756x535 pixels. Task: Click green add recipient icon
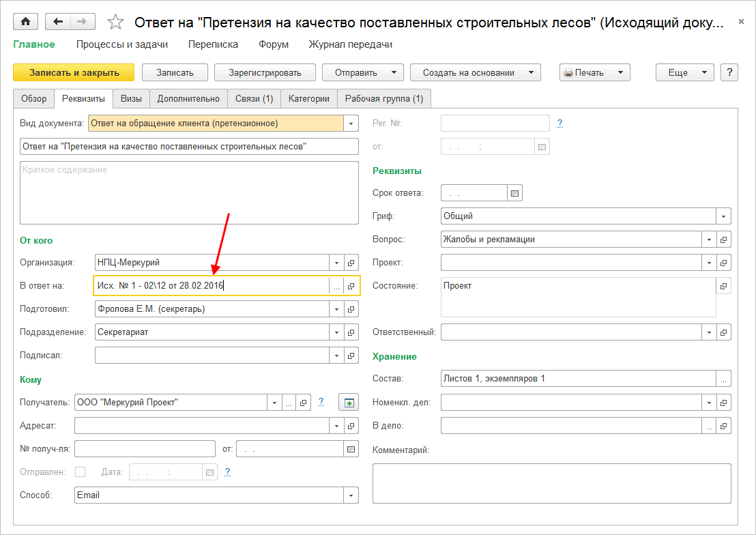point(349,403)
